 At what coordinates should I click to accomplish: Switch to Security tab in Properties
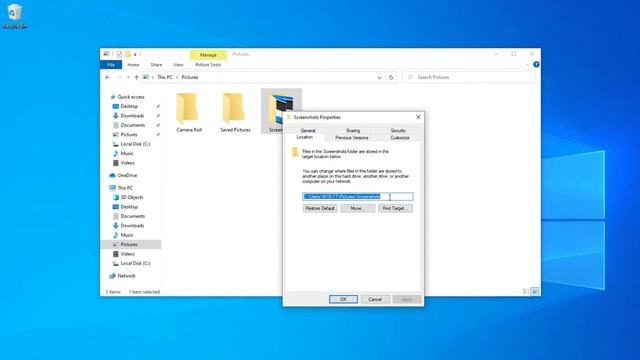(398, 130)
